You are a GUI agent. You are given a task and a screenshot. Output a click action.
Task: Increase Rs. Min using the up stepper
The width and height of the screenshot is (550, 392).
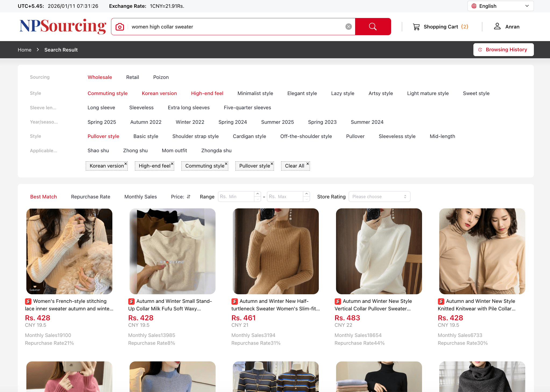click(258, 194)
